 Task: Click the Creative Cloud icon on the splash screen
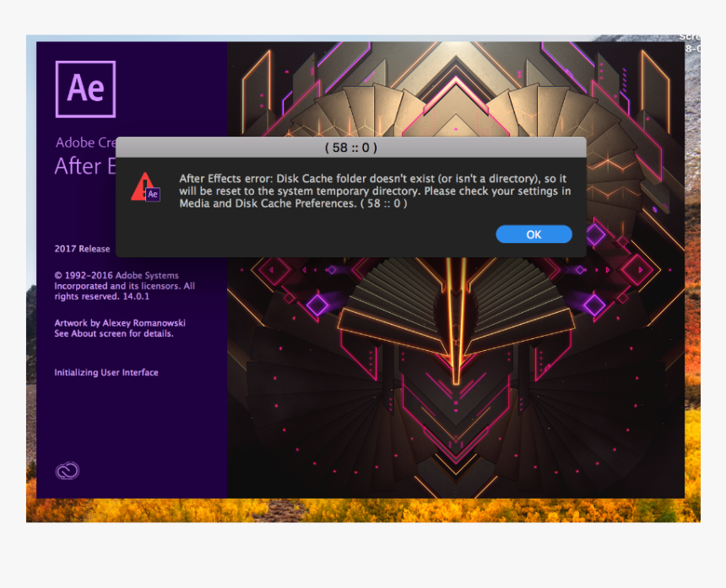pos(68,471)
